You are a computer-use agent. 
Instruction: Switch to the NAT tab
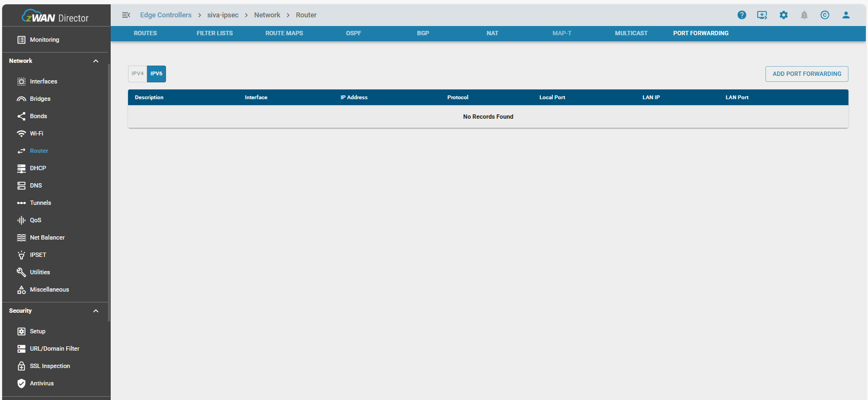(x=492, y=33)
